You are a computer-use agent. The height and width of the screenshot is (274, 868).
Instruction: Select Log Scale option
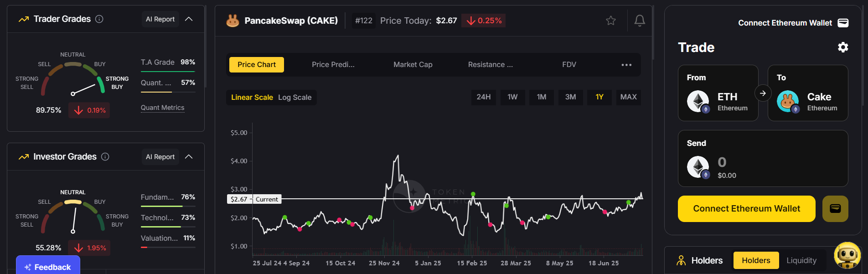click(295, 98)
